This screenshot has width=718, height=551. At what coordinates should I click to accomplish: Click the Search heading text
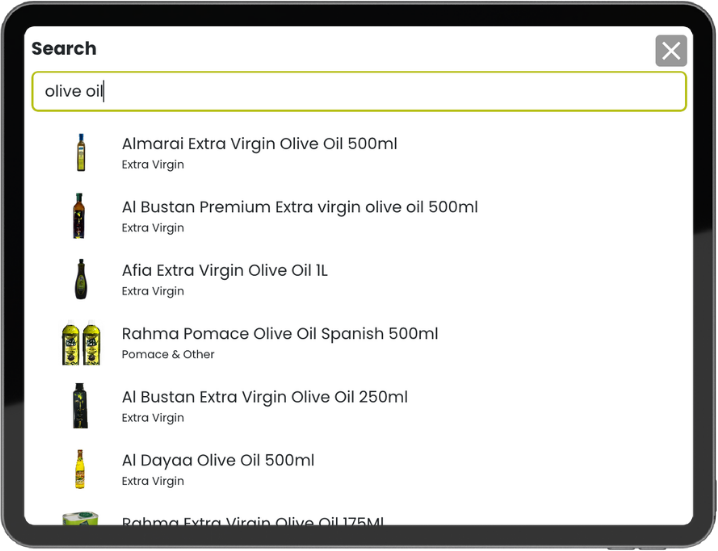click(64, 48)
